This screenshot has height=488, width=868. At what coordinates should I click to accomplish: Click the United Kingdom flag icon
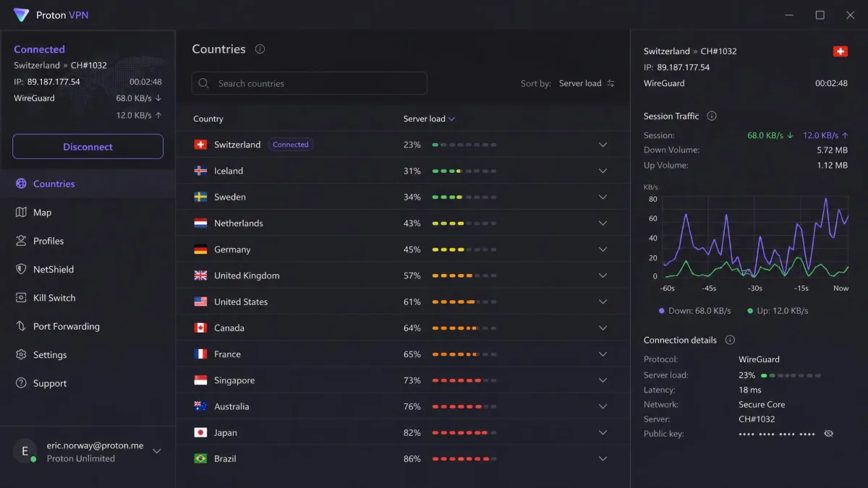pyautogui.click(x=200, y=275)
